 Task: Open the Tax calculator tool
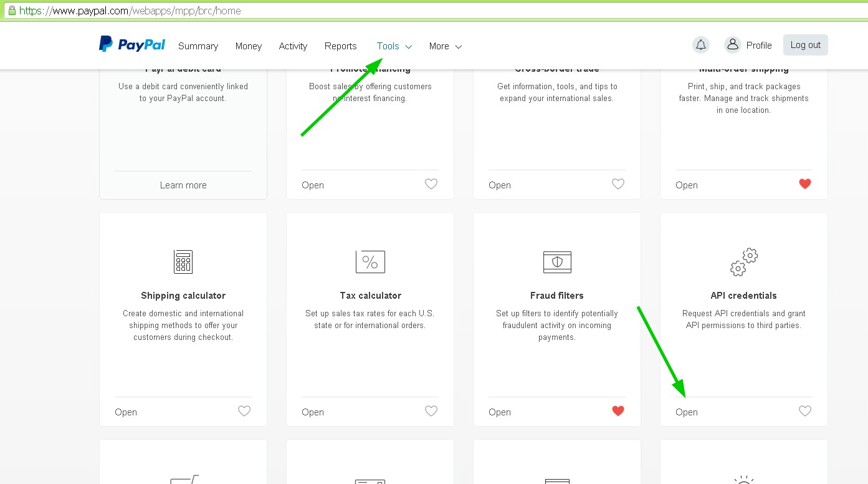[x=313, y=412]
